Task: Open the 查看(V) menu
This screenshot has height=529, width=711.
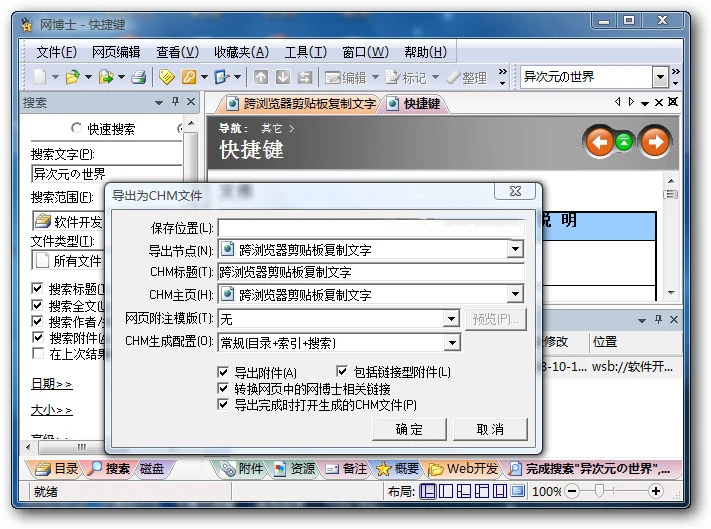Action: point(178,52)
